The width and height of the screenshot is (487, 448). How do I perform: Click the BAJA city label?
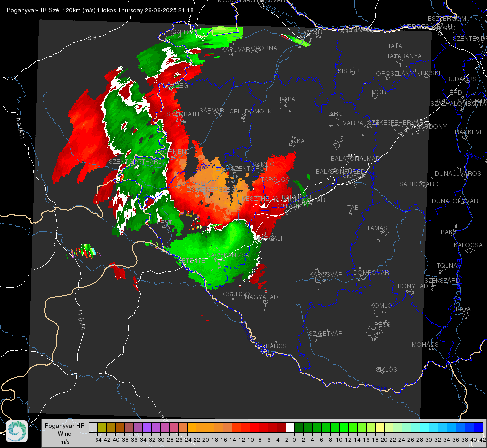(x=463, y=309)
